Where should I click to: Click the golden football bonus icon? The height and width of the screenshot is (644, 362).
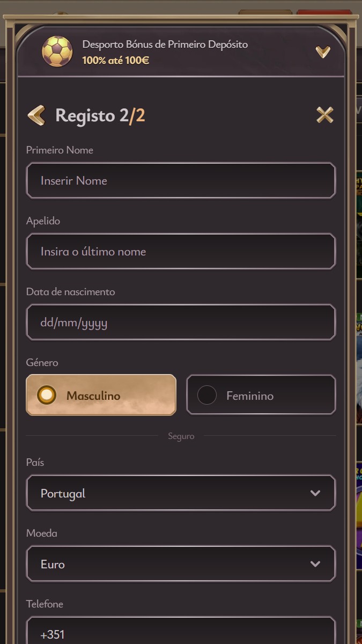(x=57, y=52)
